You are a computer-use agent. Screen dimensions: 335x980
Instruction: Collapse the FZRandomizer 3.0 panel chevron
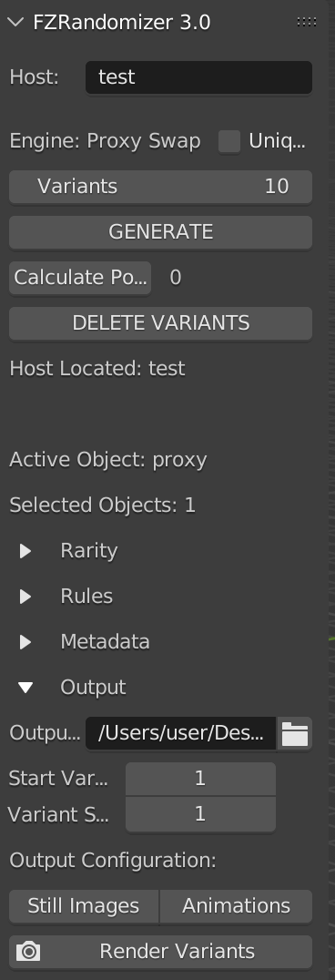pyautogui.click(x=15, y=23)
